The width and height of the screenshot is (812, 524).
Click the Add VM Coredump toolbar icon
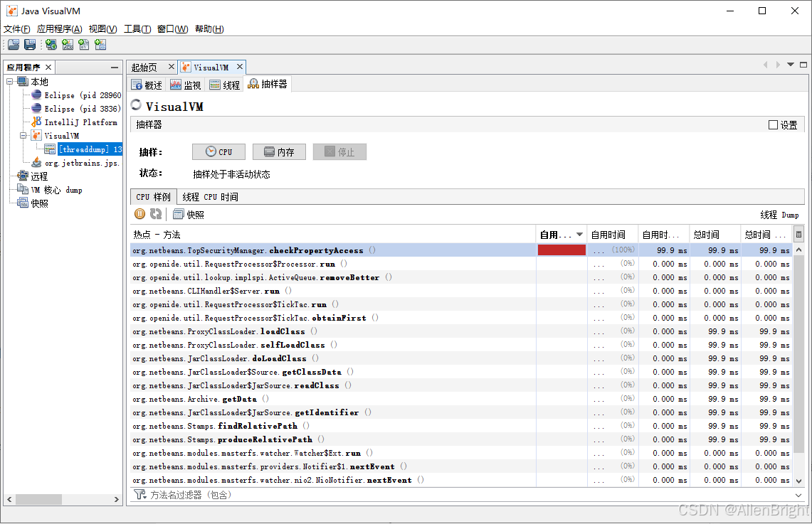tap(84, 45)
